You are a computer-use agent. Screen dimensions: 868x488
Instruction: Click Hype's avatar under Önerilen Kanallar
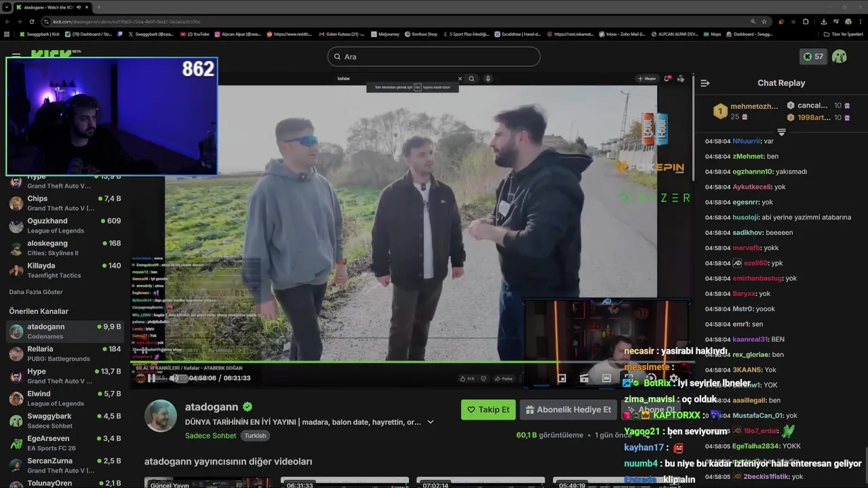[16, 376]
